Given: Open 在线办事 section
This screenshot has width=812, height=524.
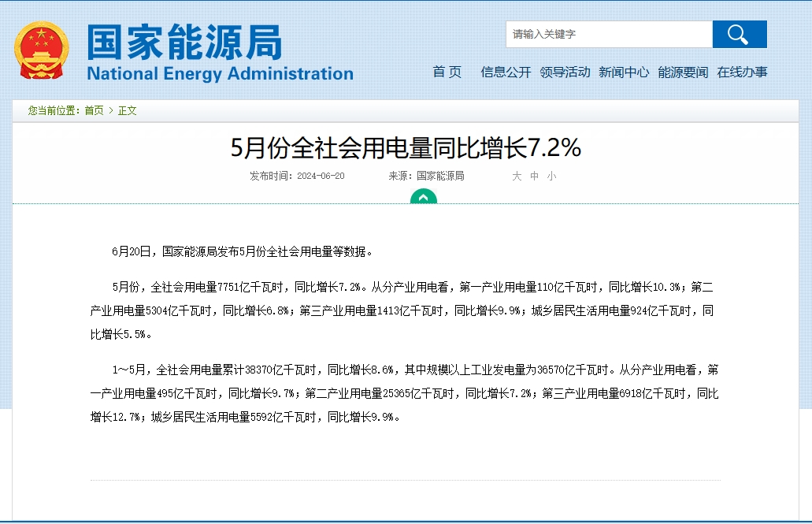Looking at the screenshot, I should 742,72.
